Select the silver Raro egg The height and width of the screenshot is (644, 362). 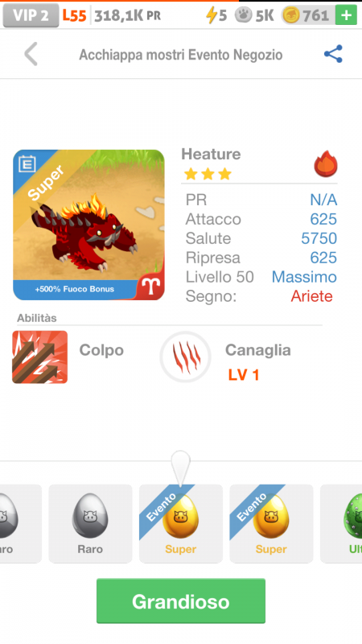90,523
